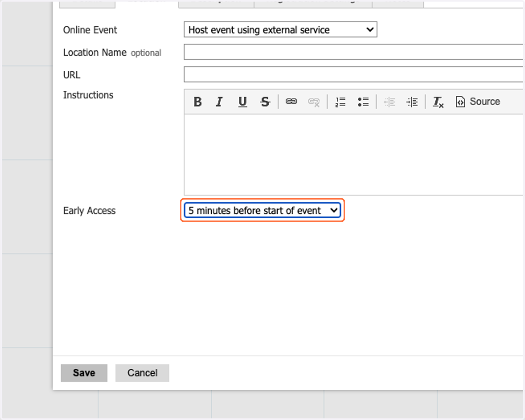The height and width of the screenshot is (420, 525).
Task: Click the decrease indent icon
Action: 389,102
